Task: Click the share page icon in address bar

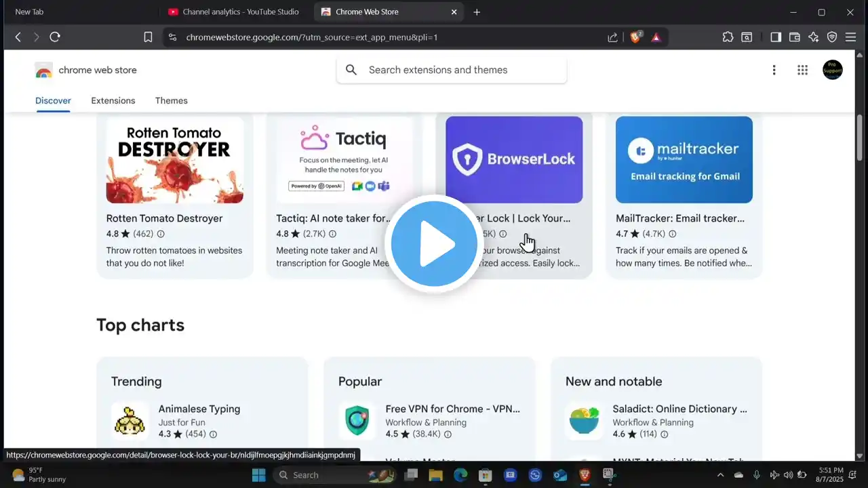Action: coord(612,37)
